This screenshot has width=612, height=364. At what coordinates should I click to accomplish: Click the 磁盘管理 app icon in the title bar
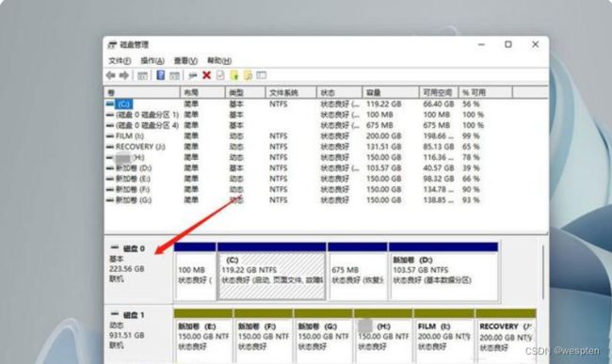112,45
